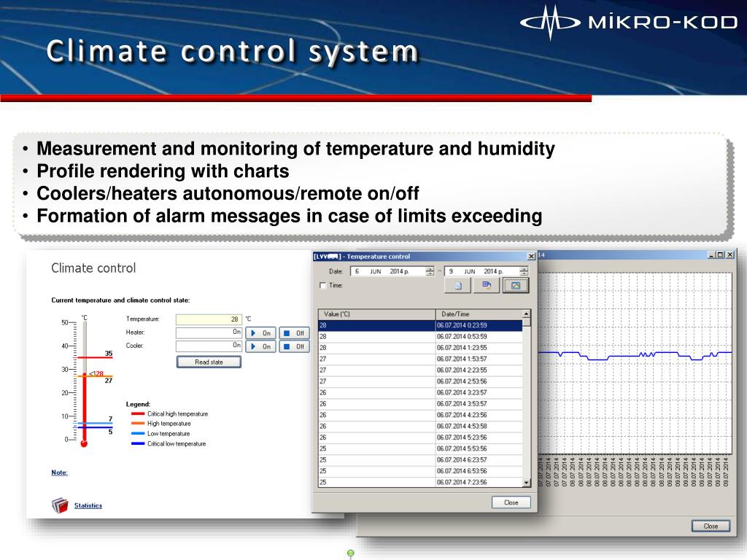Select row 06.07.2014 3:23:57
This screenshot has height=560, width=747.
420,392
